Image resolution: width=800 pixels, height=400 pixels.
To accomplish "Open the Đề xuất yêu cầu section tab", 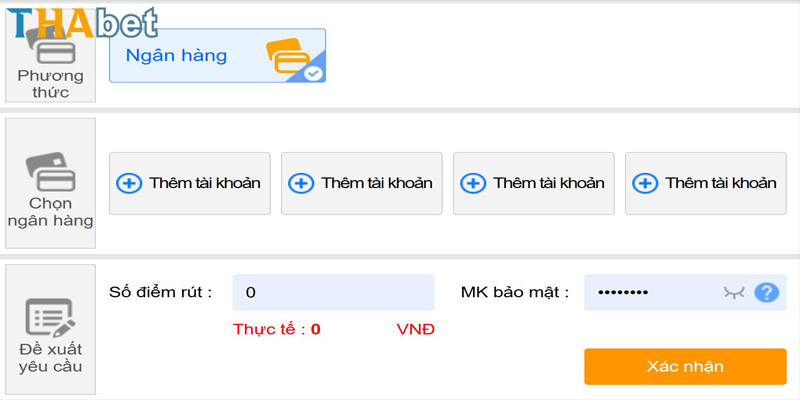I will point(51,329).
